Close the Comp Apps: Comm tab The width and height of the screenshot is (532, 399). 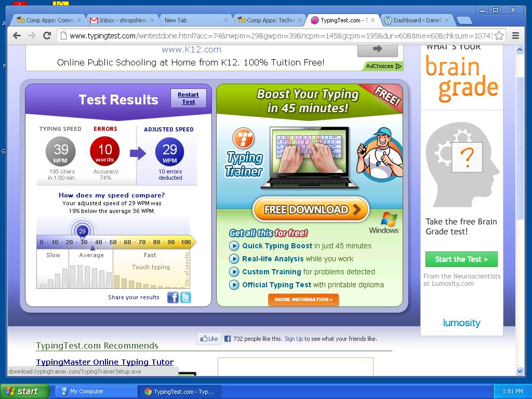point(79,20)
